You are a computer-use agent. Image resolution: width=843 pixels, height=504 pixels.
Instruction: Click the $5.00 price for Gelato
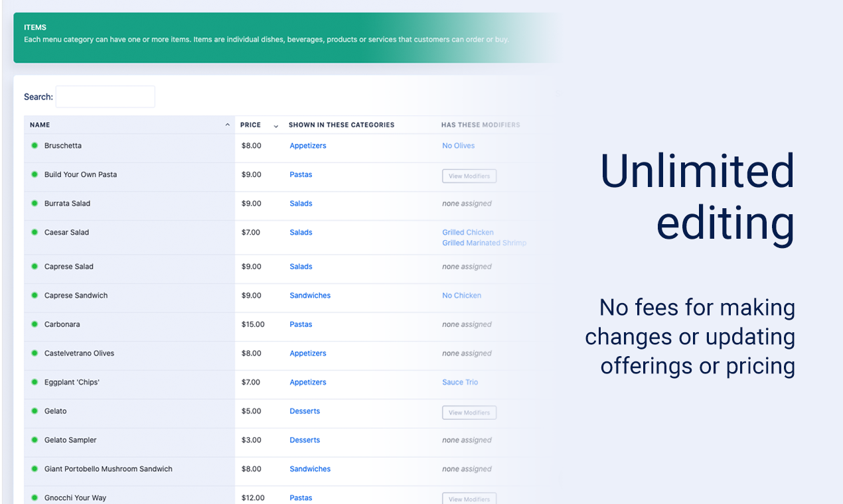[252, 411]
